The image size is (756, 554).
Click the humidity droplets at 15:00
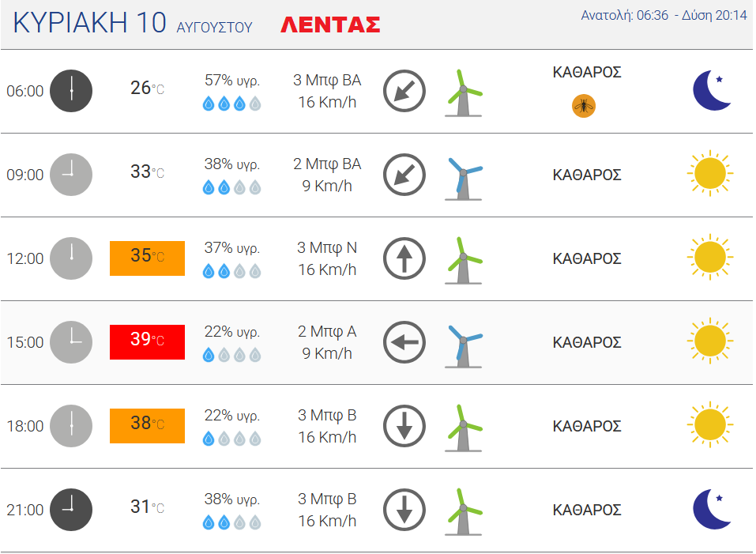tap(232, 356)
